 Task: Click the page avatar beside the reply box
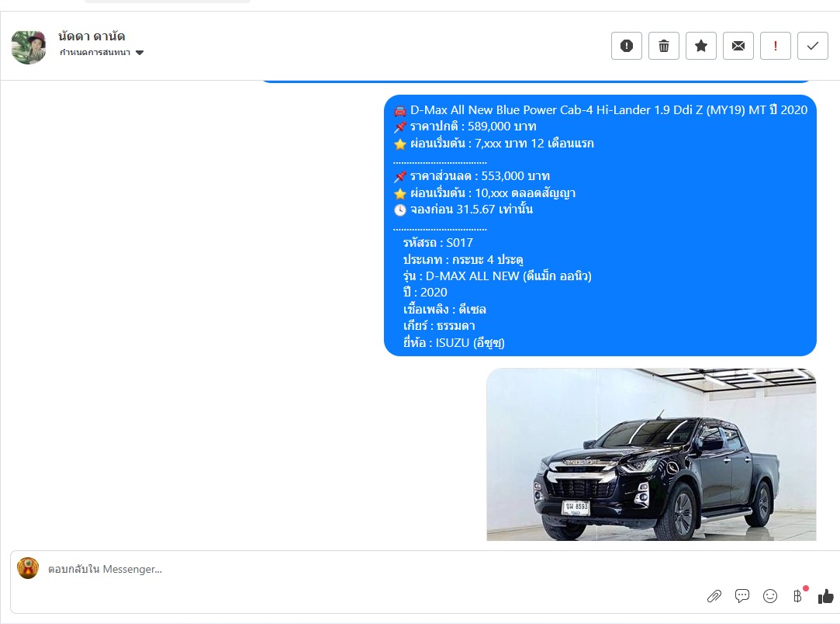(x=28, y=568)
